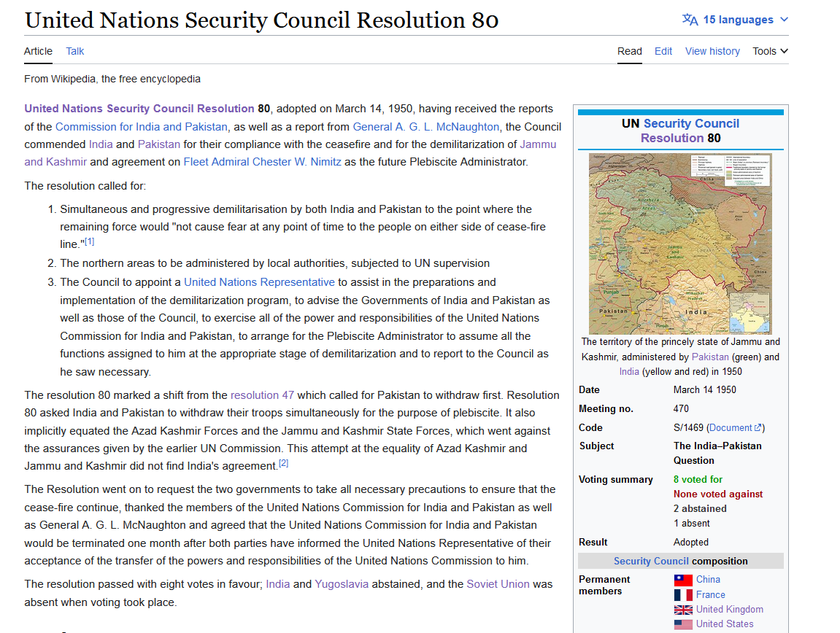This screenshot has height=633, width=840.
Task: Open the View history tab
Action: click(712, 51)
